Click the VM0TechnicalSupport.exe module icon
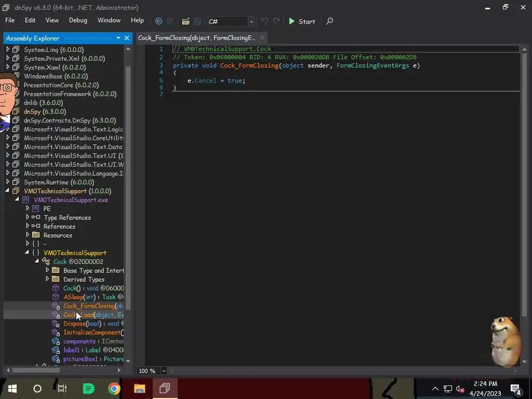This screenshot has height=399, width=532. pyautogui.click(x=26, y=200)
